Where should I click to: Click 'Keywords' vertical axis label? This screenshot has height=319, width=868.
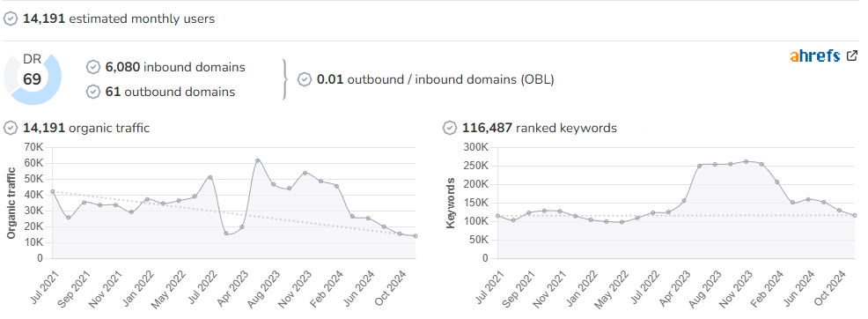[451, 203]
